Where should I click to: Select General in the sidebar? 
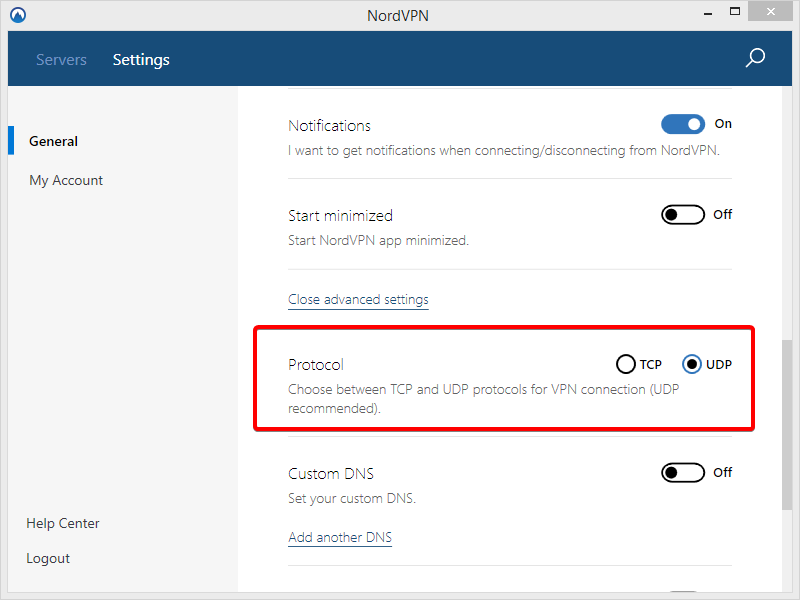click(54, 141)
